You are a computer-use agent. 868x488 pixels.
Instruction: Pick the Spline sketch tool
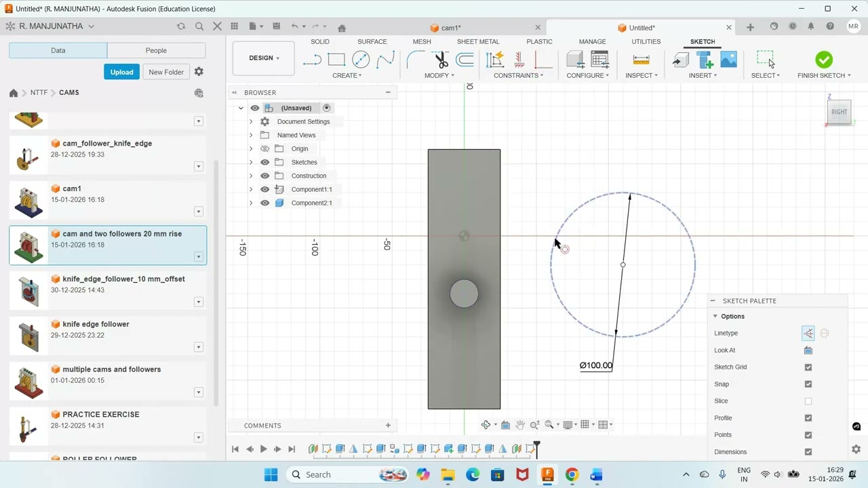[385, 60]
